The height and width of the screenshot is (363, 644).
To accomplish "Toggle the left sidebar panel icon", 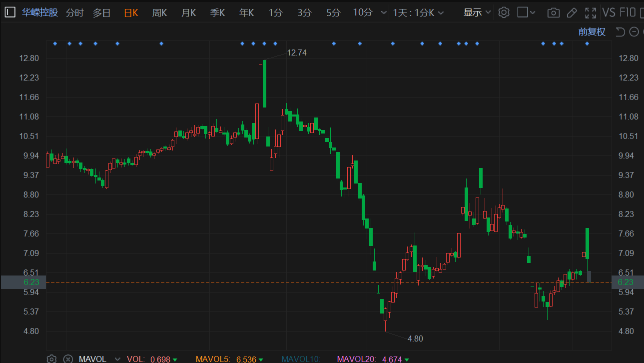I will pos(10,12).
